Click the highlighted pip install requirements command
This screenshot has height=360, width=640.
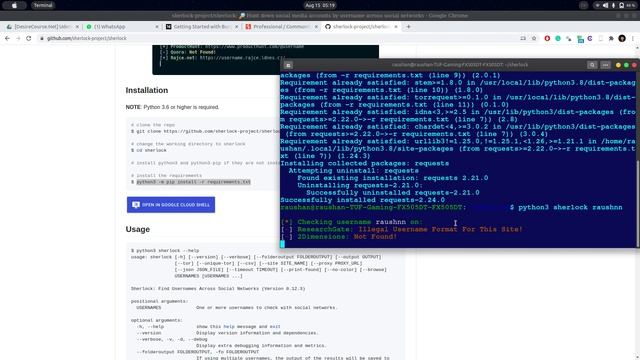tap(193, 182)
